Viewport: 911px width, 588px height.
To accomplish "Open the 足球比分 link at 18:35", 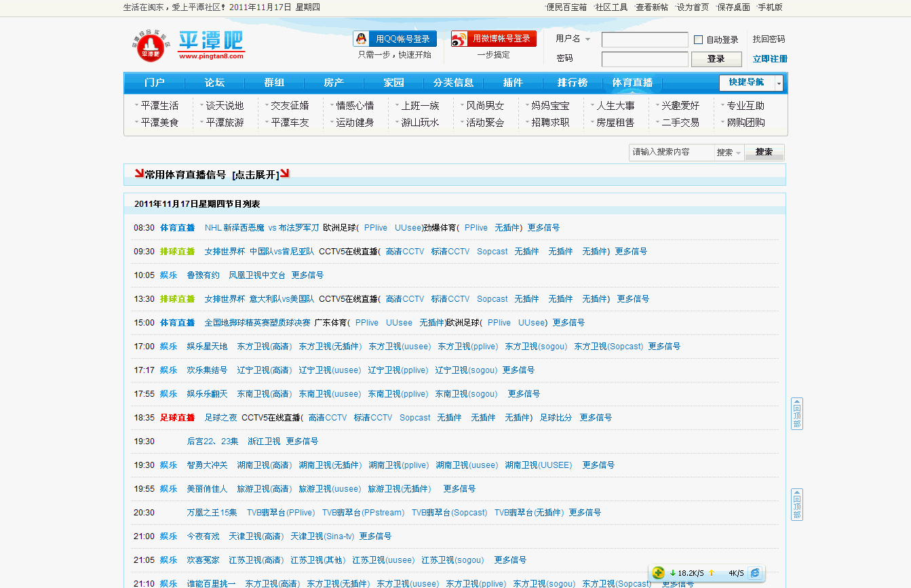I will pyautogui.click(x=556, y=418).
